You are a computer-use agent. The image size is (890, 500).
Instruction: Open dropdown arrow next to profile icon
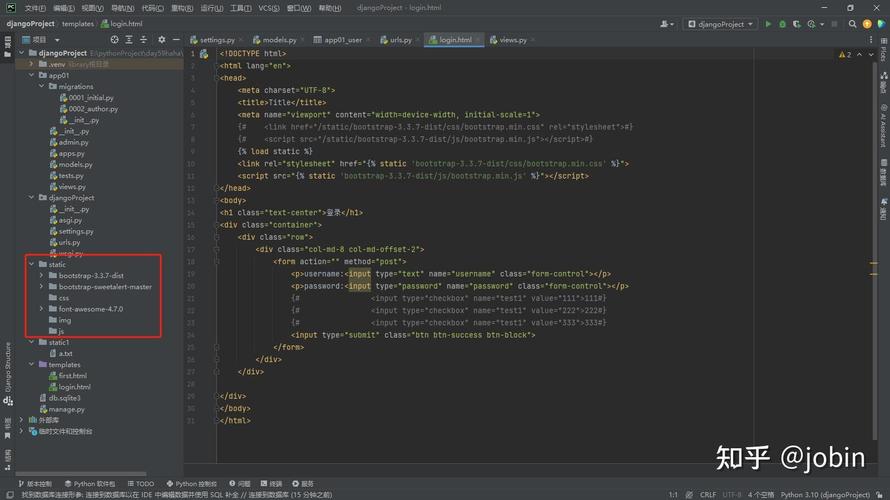point(822,24)
